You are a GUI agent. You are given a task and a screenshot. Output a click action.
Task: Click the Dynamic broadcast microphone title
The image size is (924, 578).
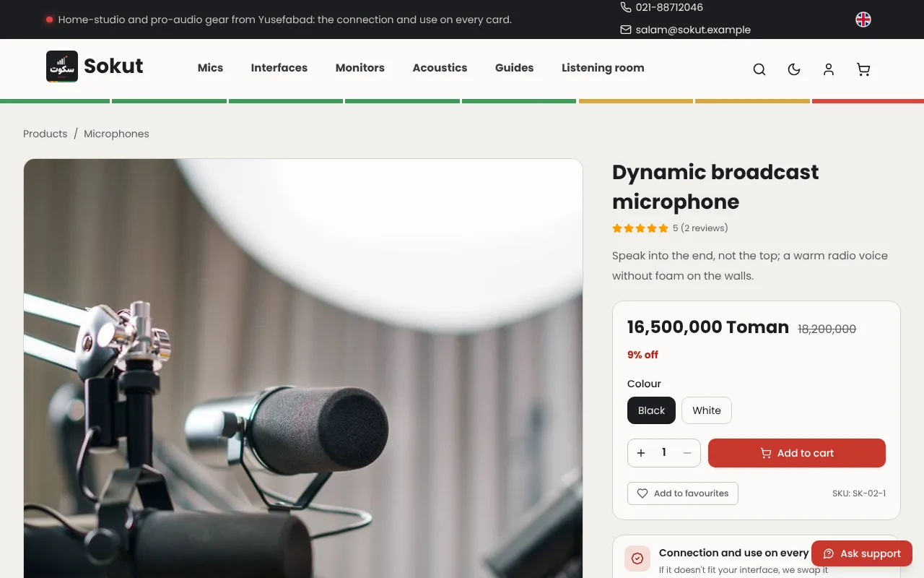(715, 186)
